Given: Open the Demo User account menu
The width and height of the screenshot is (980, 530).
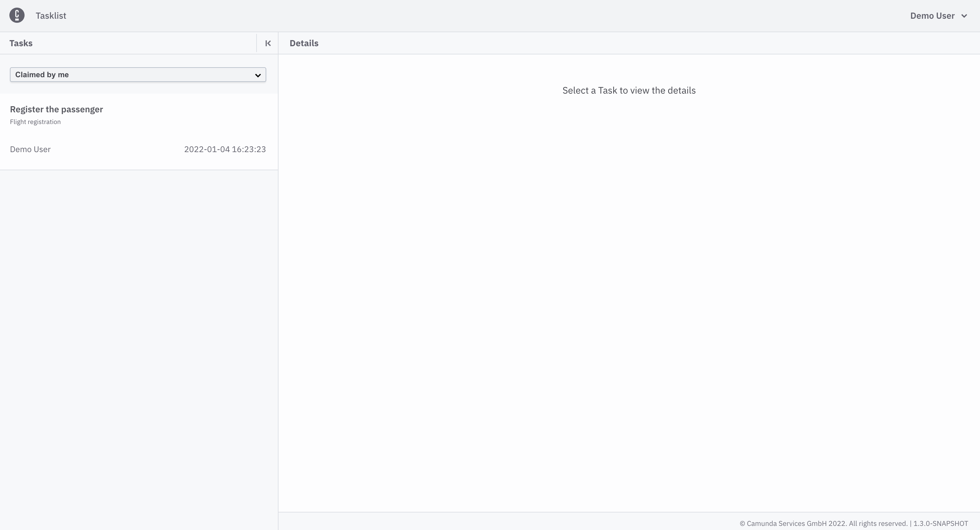Looking at the screenshot, I should pos(932,16).
